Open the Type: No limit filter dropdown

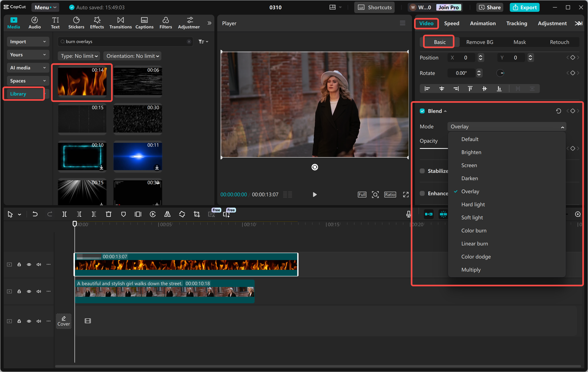pyautogui.click(x=79, y=56)
